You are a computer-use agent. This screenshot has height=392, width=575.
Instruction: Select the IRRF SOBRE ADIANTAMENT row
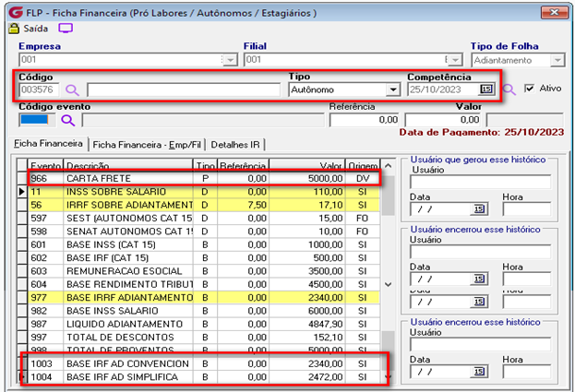click(204, 205)
